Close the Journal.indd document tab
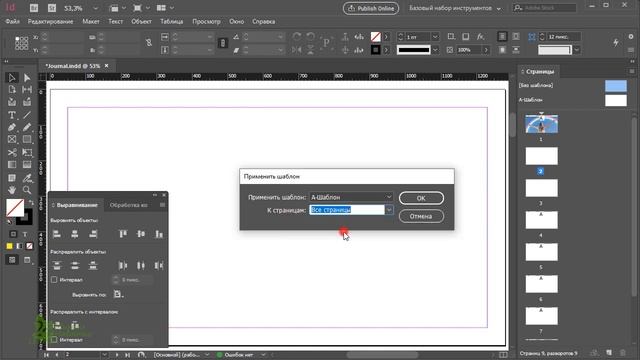Screen dimensions: 640x360 pyautogui.click(x=107, y=65)
